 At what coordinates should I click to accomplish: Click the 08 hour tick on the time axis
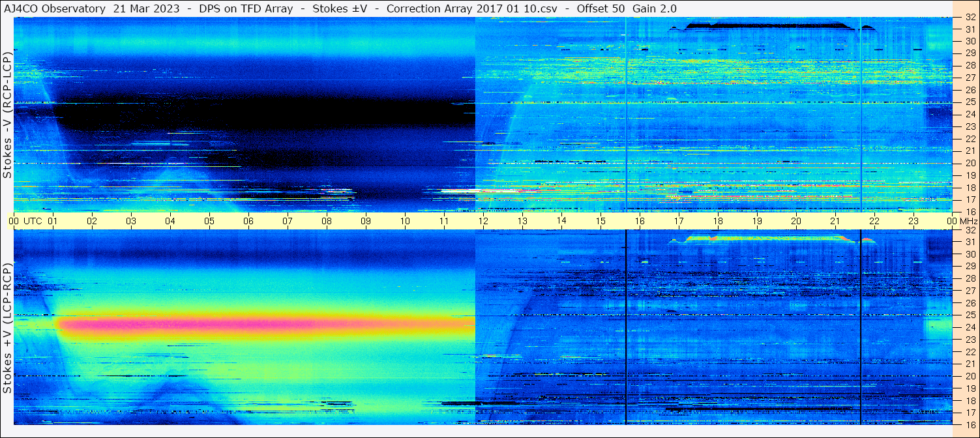pyautogui.click(x=327, y=221)
